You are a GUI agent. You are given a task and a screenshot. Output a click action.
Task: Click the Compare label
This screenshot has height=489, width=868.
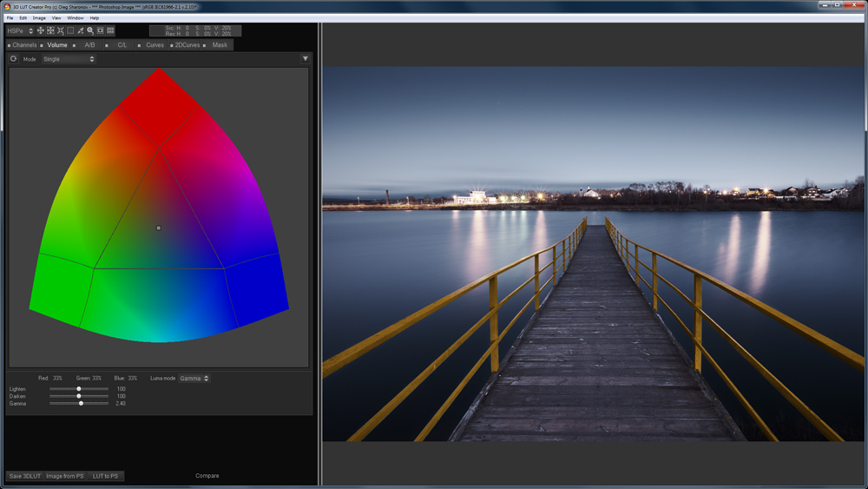point(207,476)
